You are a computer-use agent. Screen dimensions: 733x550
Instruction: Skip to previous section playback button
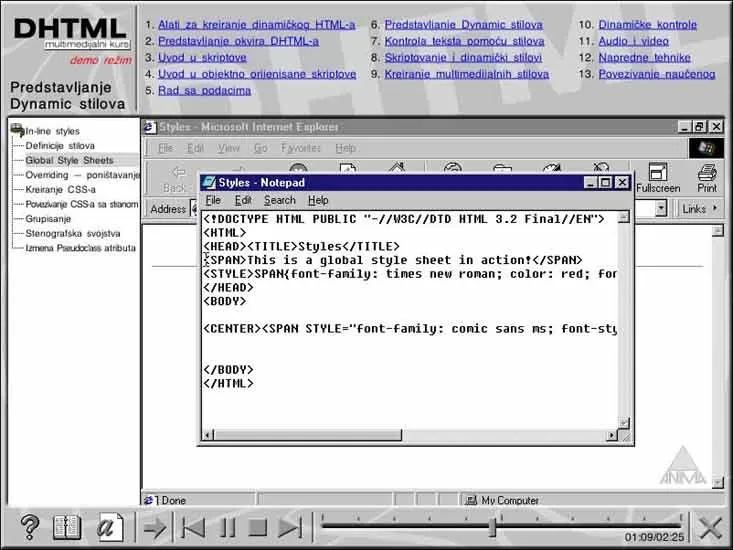point(193,528)
